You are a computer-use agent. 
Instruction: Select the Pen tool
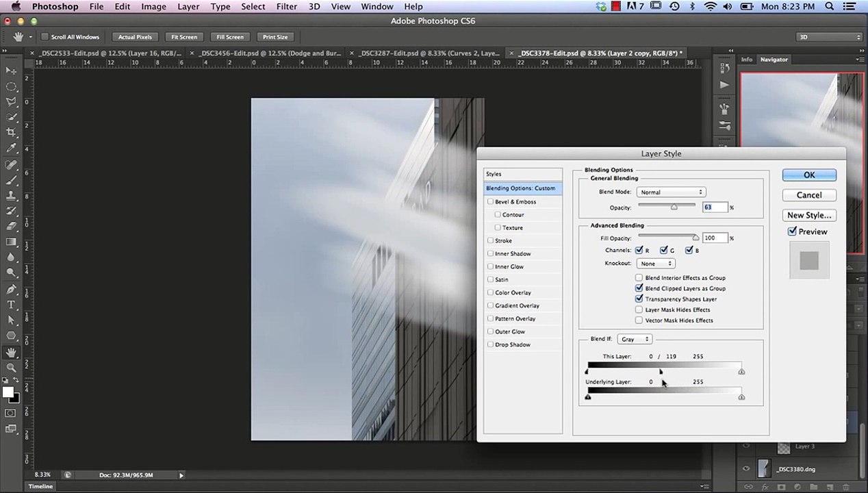pos(12,290)
